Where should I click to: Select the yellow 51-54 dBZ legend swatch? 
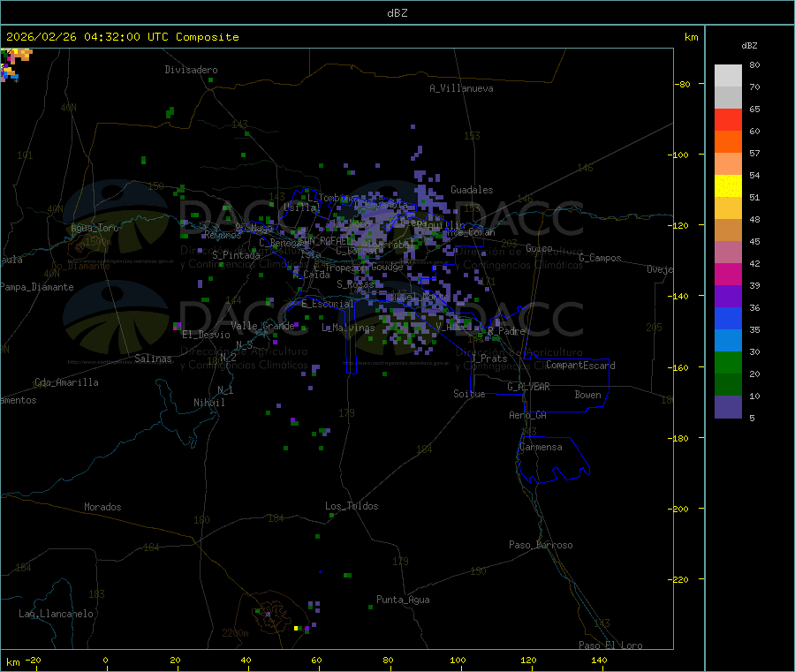pos(728,186)
